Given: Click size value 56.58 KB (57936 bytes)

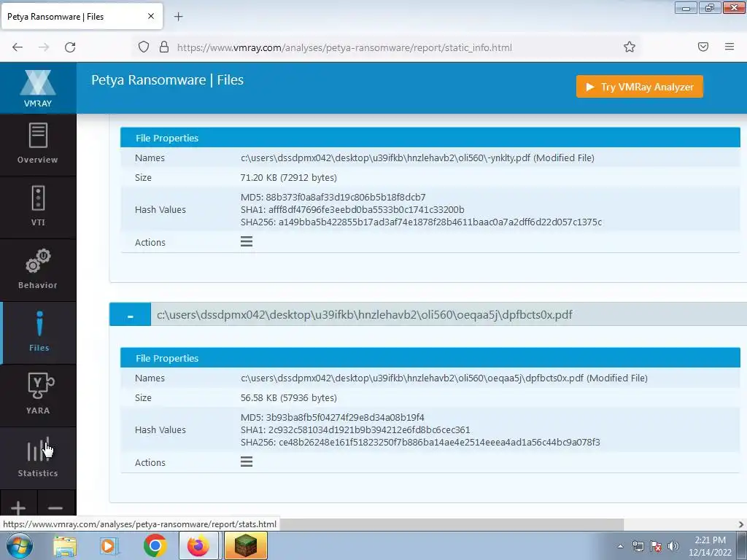Looking at the screenshot, I should coord(289,397).
